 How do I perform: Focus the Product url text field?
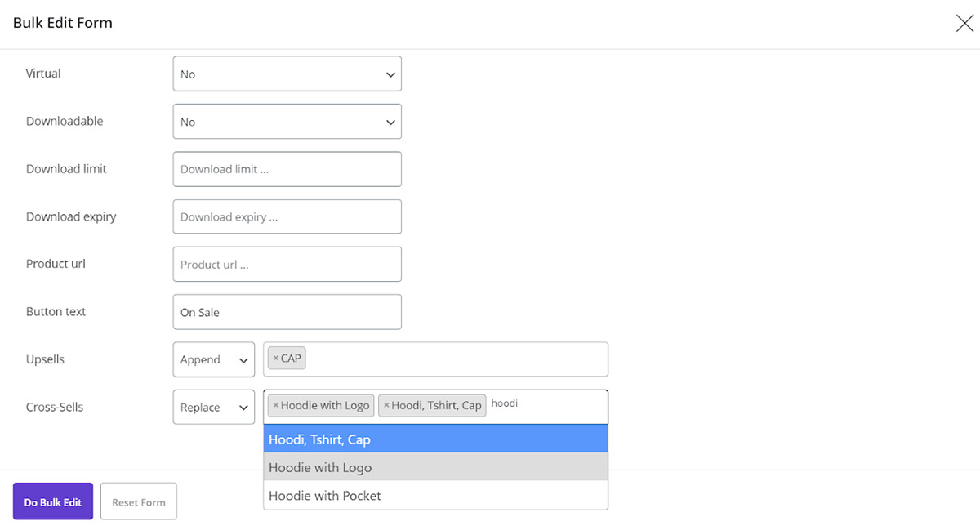[x=287, y=265]
